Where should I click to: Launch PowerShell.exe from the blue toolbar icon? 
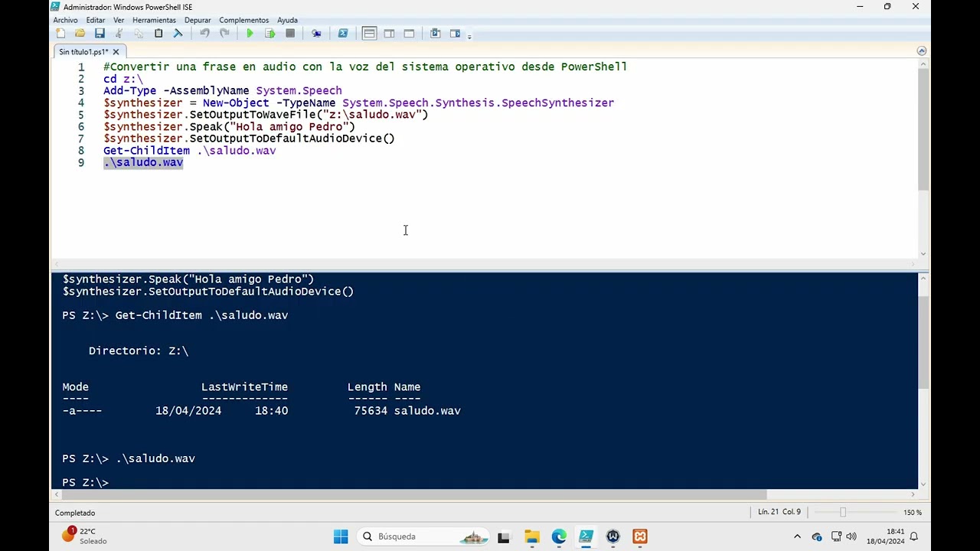point(343,34)
